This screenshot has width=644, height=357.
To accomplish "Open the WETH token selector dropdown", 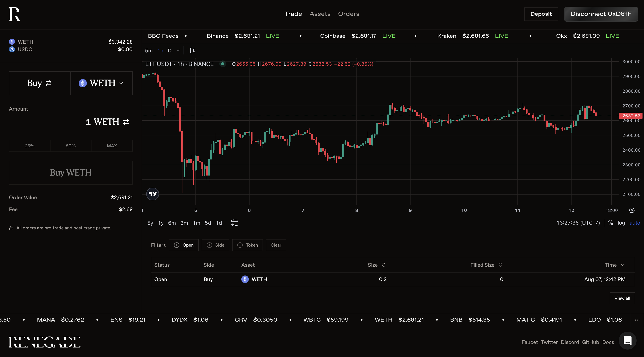I will coord(102,83).
